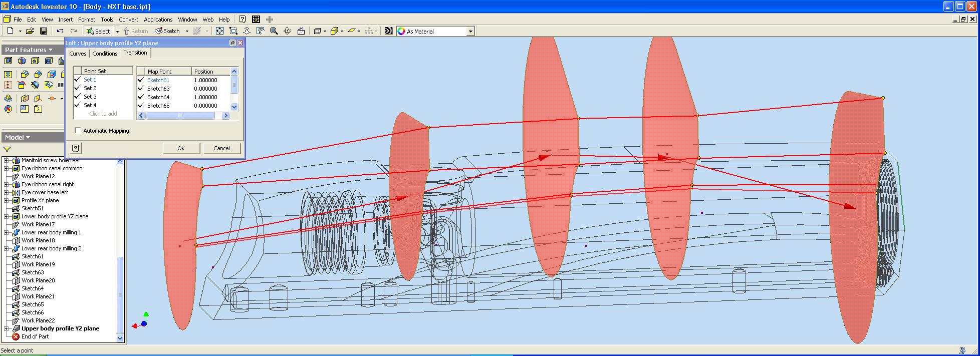Toggle Automatic Mapping checkbox

point(78,131)
